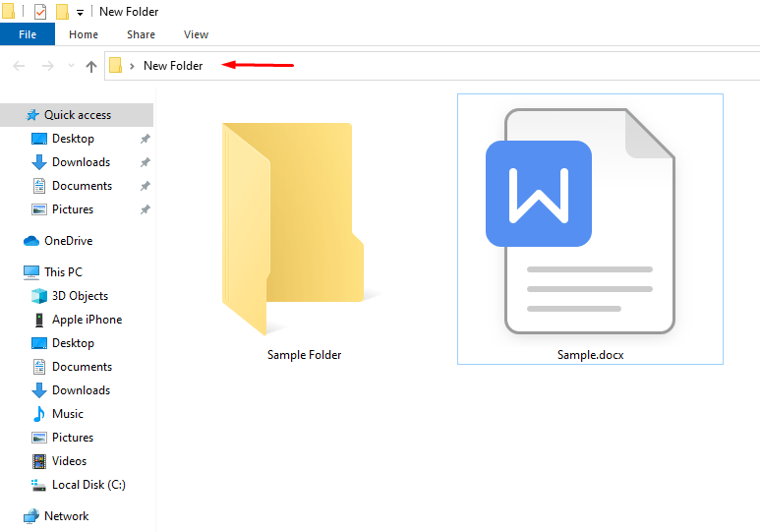
Task: Click the title bar folder icon
Action: [8, 11]
